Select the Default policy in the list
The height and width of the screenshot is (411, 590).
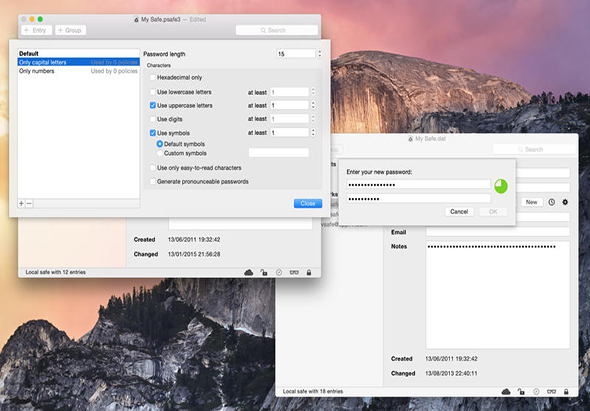pyautogui.click(x=78, y=53)
